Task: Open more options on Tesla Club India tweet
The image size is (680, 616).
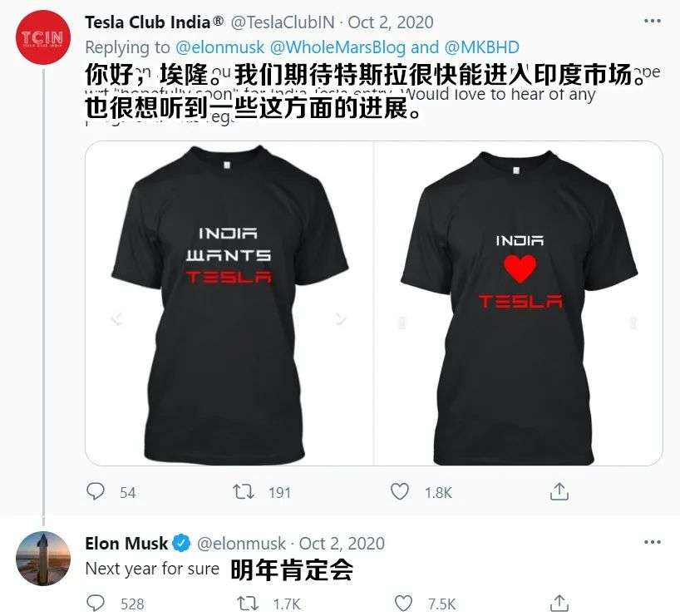Action: click(x=653, y=21)
